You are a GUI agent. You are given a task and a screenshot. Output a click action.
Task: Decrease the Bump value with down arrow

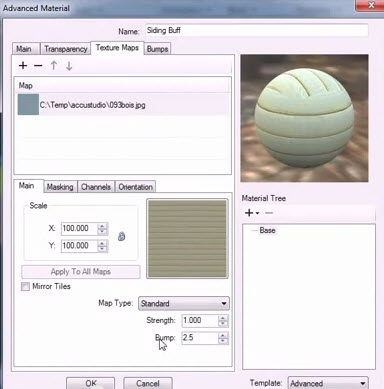click(x=223, y=341)
